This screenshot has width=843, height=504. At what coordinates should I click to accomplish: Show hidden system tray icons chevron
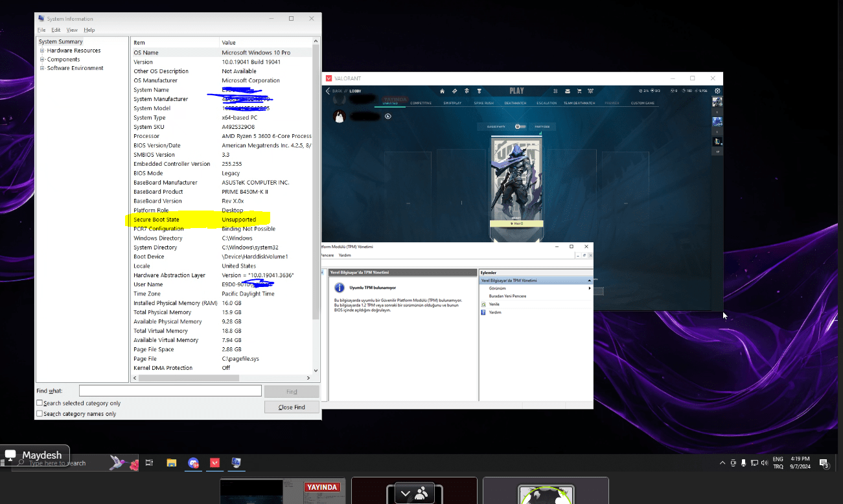click(x=722, y=463)
